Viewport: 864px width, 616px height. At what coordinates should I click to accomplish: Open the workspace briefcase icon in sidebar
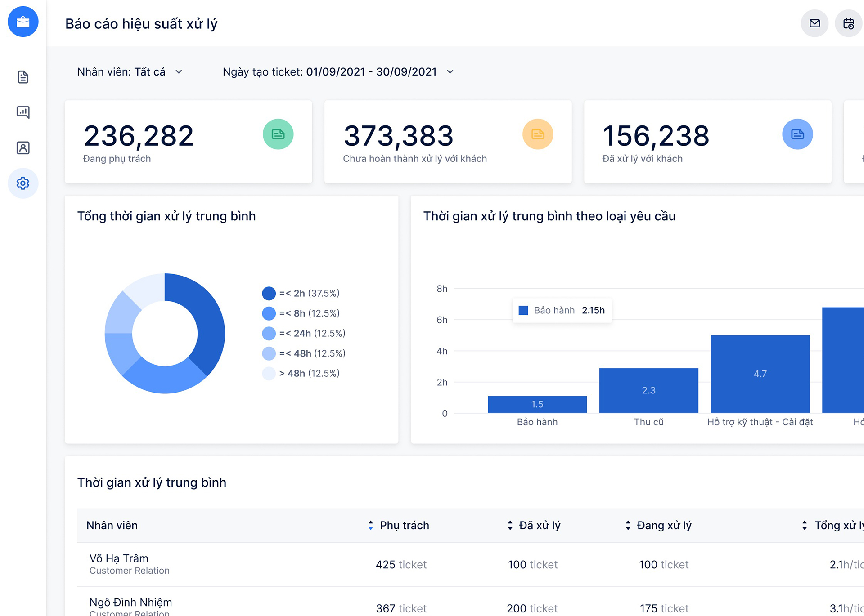click(x=23, y=21)
